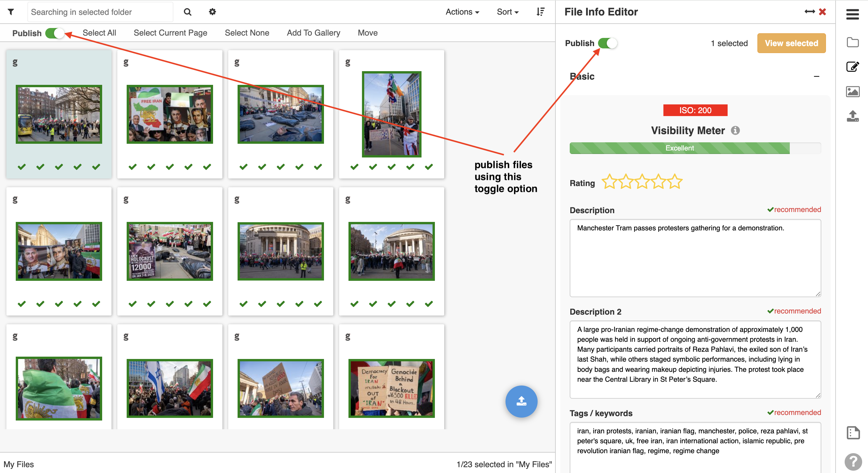Click into the Tags / keywords field
Viewport: 868px width, 473px height.
click(695, 447)
